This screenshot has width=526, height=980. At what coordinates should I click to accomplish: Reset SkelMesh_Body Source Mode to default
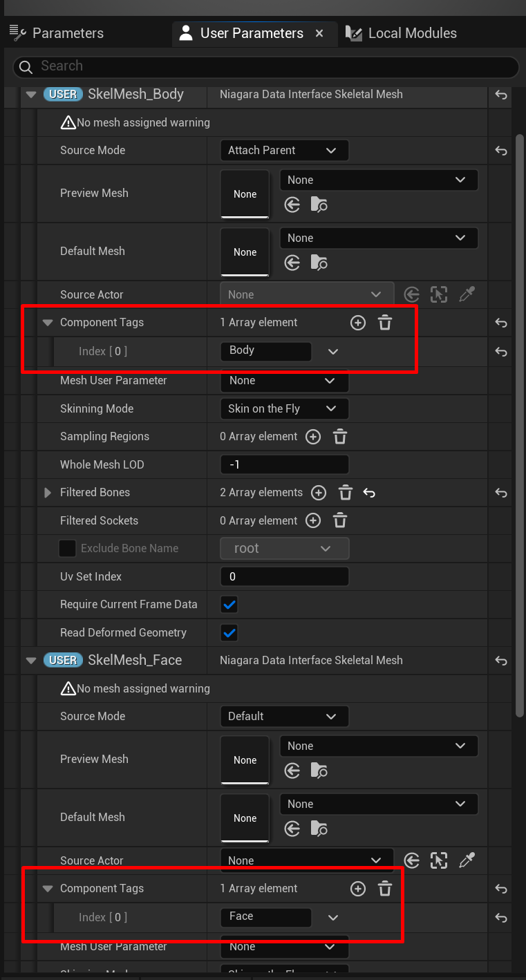pos(501,151)
